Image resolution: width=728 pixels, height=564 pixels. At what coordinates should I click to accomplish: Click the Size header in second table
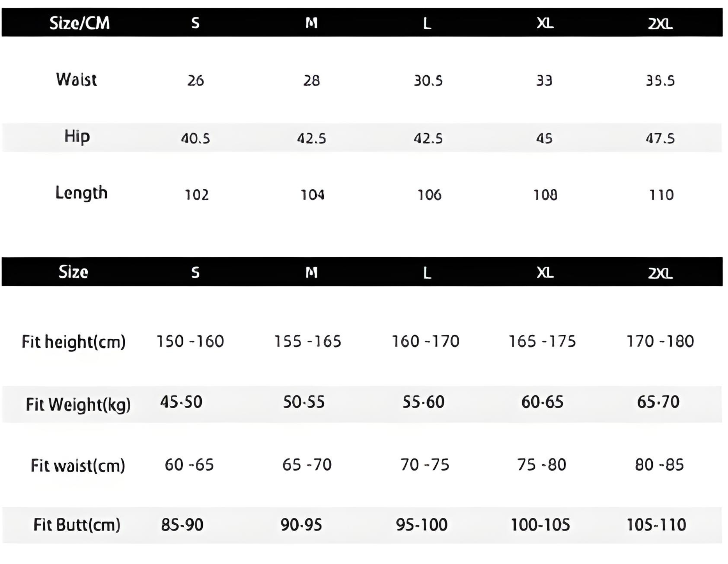coord(73,272)
